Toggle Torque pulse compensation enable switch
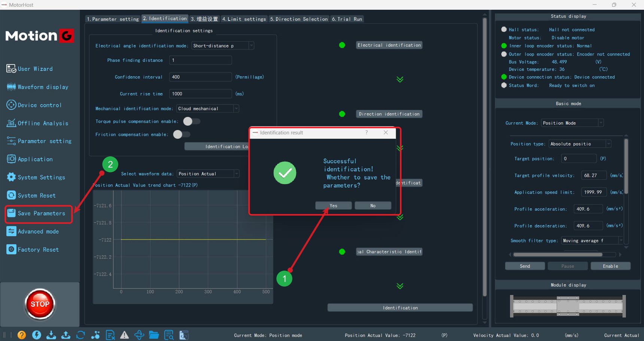Screen dimensions: 644x341 coord(192,121)
